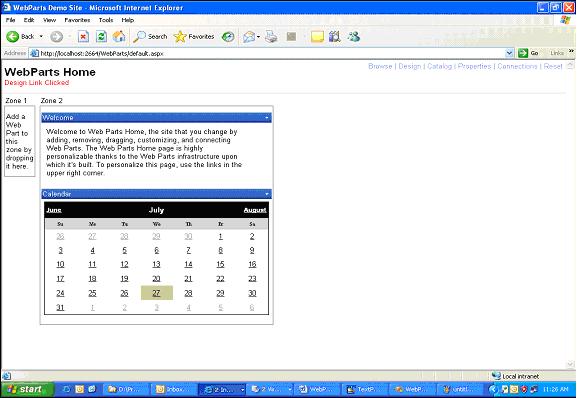Viewport: 577px width, 398px height.
Task: Go to previous month June
Action: [54, 210]
